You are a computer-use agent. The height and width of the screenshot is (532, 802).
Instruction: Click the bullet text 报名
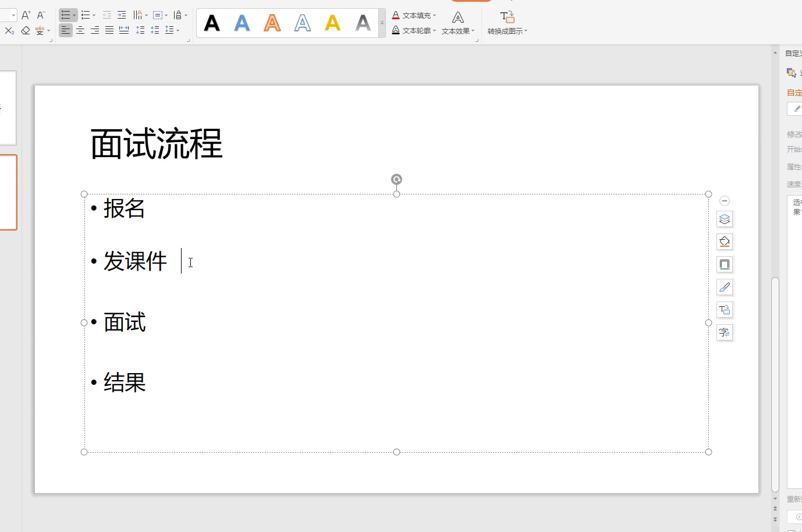click(x=125, y=208)
